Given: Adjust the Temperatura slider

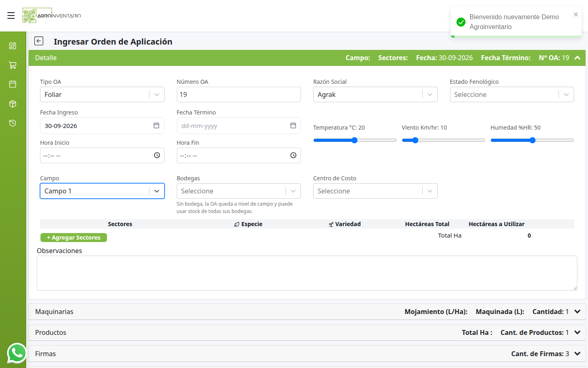Looking at the screenshot, I should click(x=355, y=140).
